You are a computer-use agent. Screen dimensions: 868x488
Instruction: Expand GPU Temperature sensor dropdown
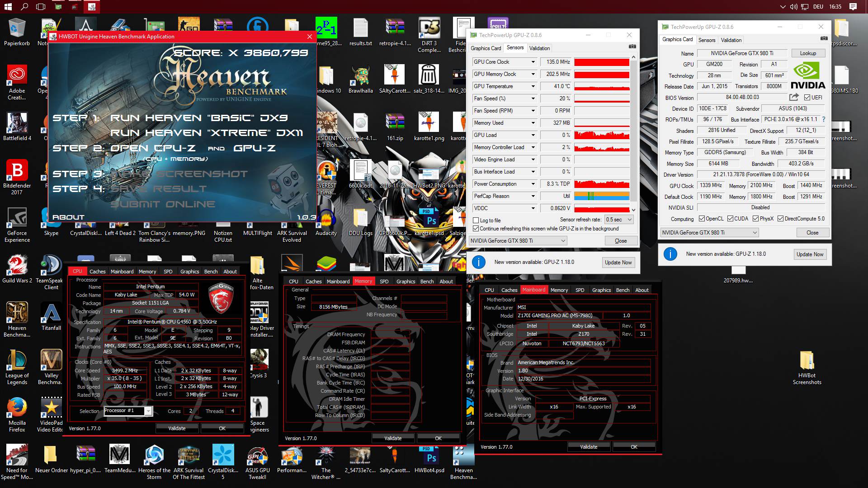point(533,86)
